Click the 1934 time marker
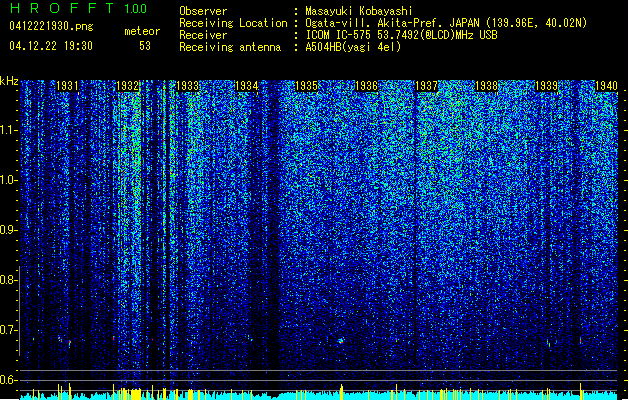This screenshot has width=629, height=400. tap(246, 86)
